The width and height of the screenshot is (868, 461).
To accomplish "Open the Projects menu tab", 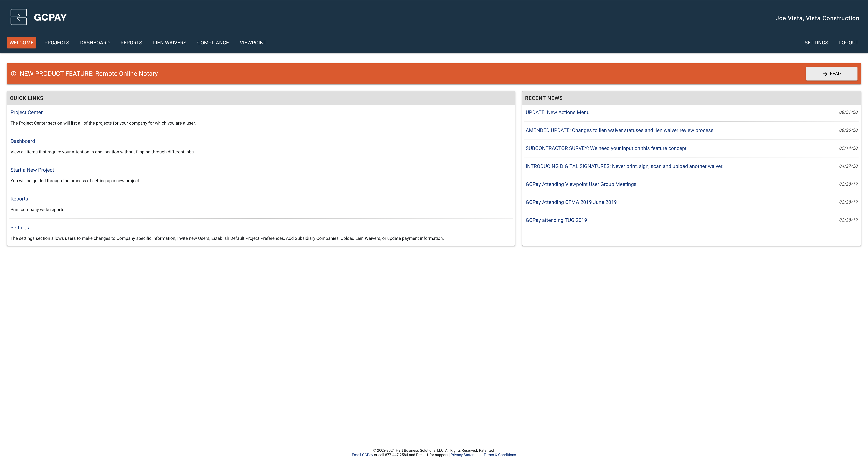I will tap(57, 43).
